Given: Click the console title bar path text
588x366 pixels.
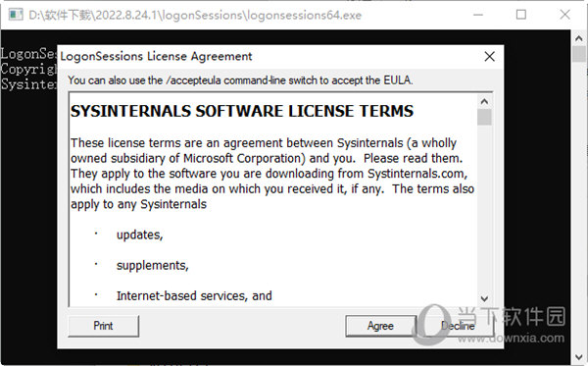Looking at the screenshot, I should click(195, 15).
